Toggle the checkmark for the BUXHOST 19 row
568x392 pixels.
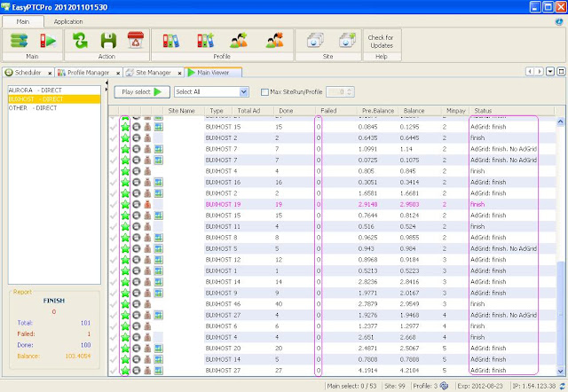pyautogui.click(x=114, y=205)
